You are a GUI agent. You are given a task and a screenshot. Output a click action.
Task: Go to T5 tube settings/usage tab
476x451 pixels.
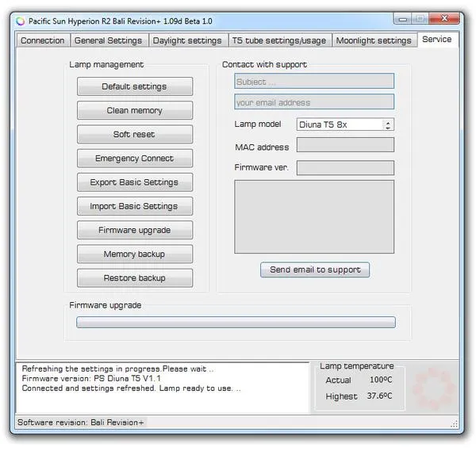[x=279, y=40]
